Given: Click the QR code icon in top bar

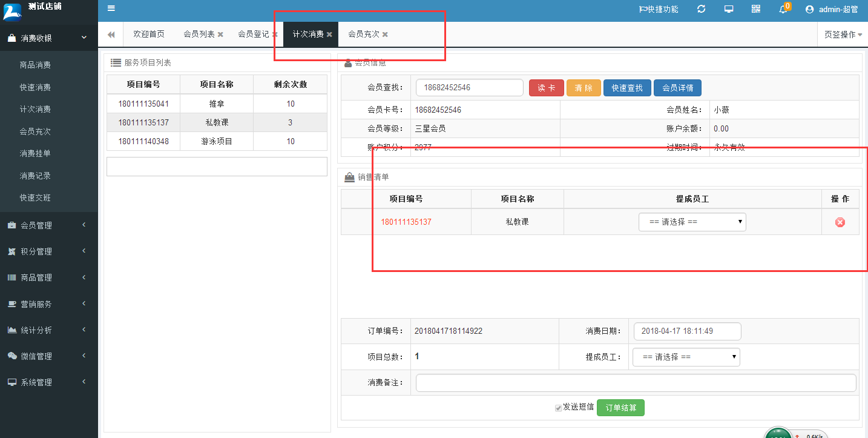Looking at the screenshot, I should click(755, 8).
